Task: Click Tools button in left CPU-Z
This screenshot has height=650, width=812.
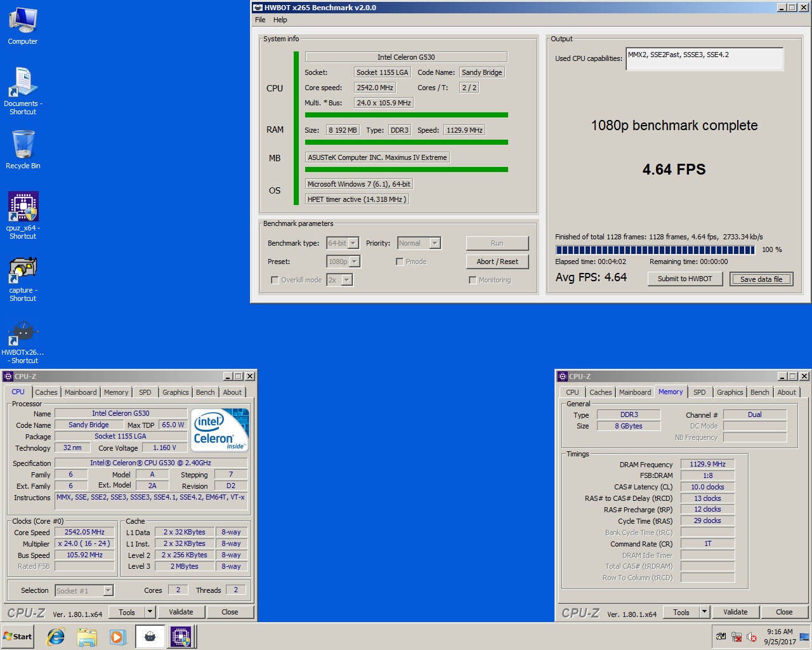Action: [x=127, y=613]
